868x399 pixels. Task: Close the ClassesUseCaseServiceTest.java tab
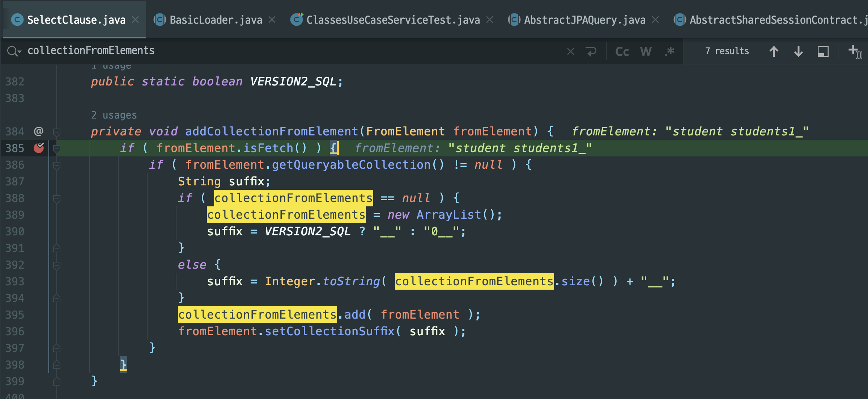tap(490, 20)
